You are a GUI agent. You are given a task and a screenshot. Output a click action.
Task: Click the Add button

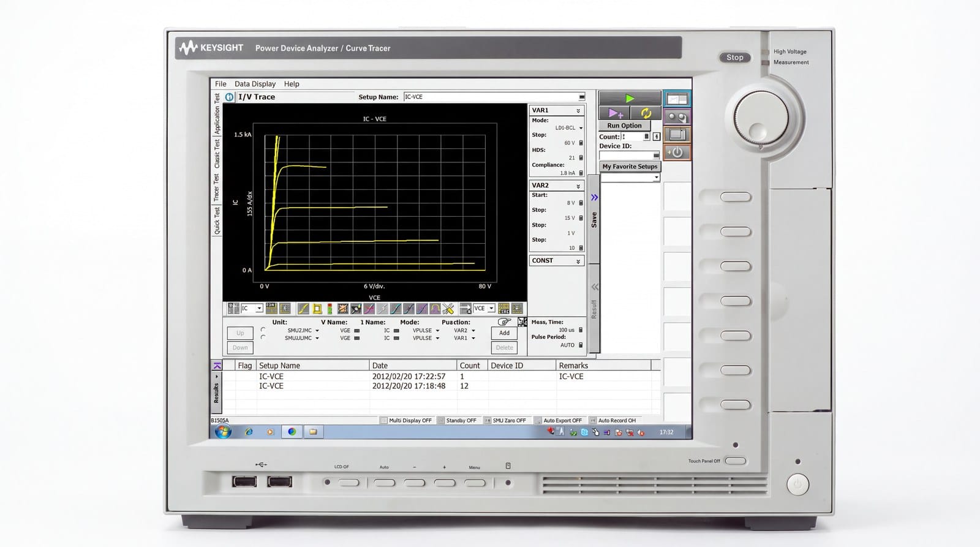tap(504, 333)
